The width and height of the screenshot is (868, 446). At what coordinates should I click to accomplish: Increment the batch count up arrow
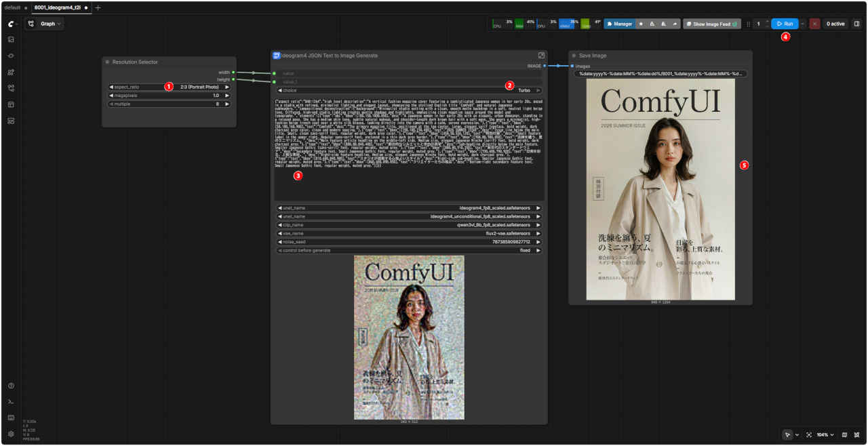(767, 21)
